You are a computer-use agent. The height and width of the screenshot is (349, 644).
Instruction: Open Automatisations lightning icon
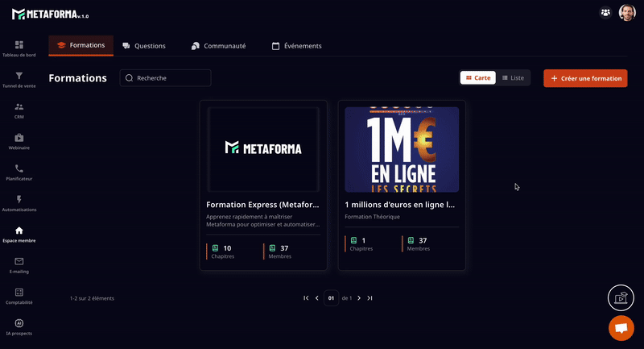click(x=19, y=200)
